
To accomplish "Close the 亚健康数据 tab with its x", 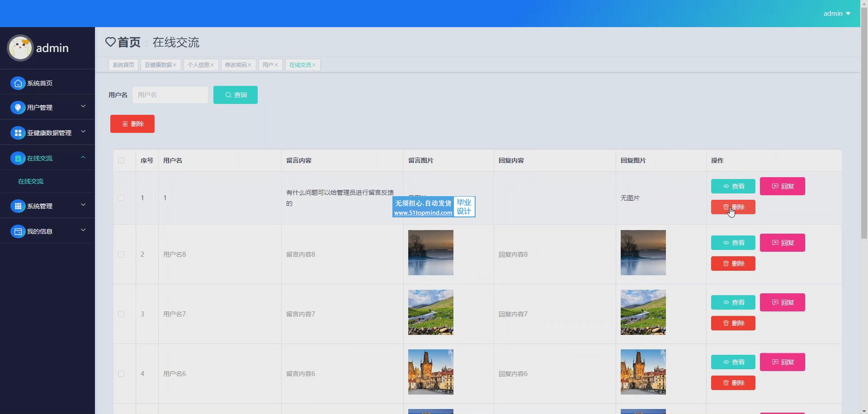I will 175,65.
